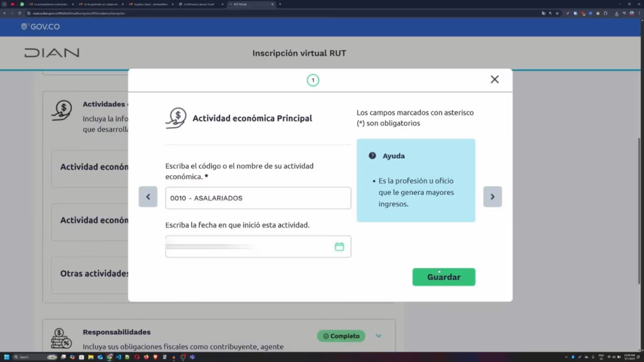Image resolution: width=644 pixels, height=362 pixels.
Task: Open Firefox from taskbar
Action: [x=146, y=357]
